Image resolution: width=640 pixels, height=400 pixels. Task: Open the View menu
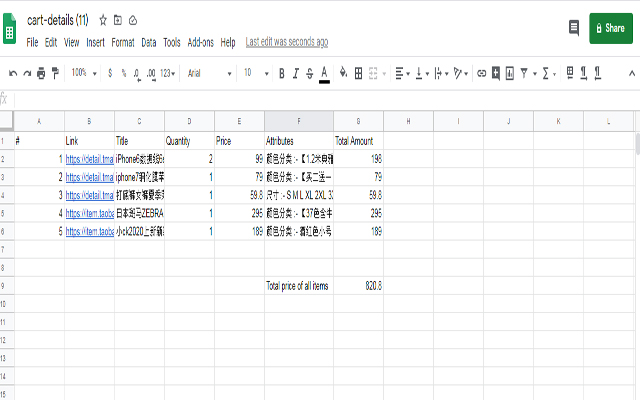(71, 42)
